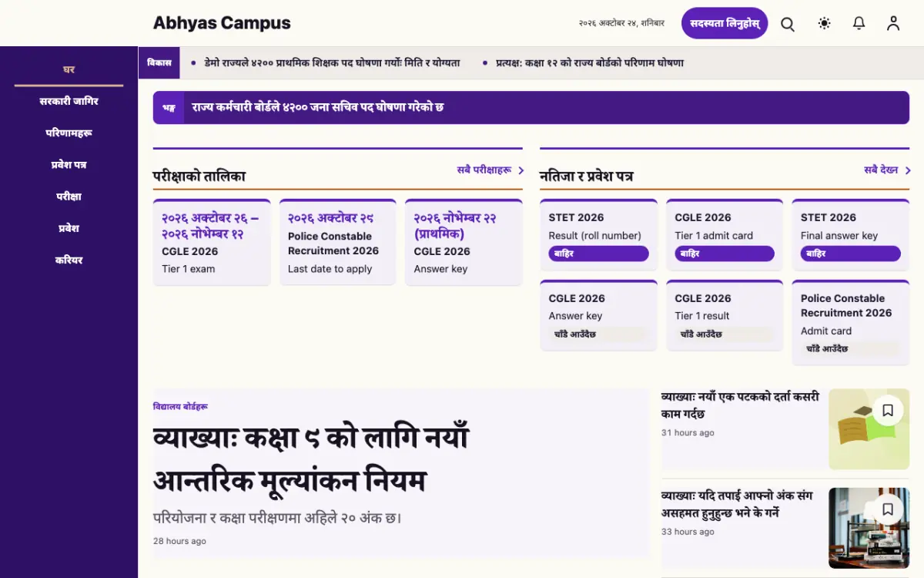This screenshot has width=924, height=578.
Task: Click 'परीक्षाको तालिका' section heading
Action: pyautogui.click(x=199, y=176)
